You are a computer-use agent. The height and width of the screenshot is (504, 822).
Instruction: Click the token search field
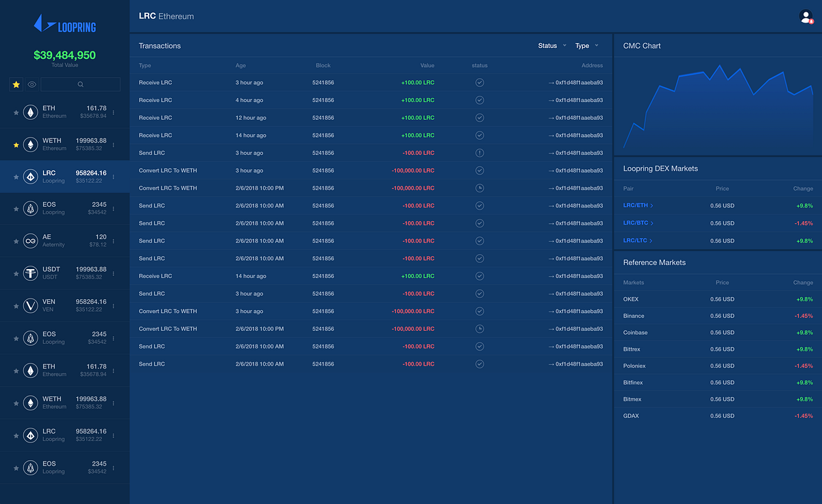point(80,85)
